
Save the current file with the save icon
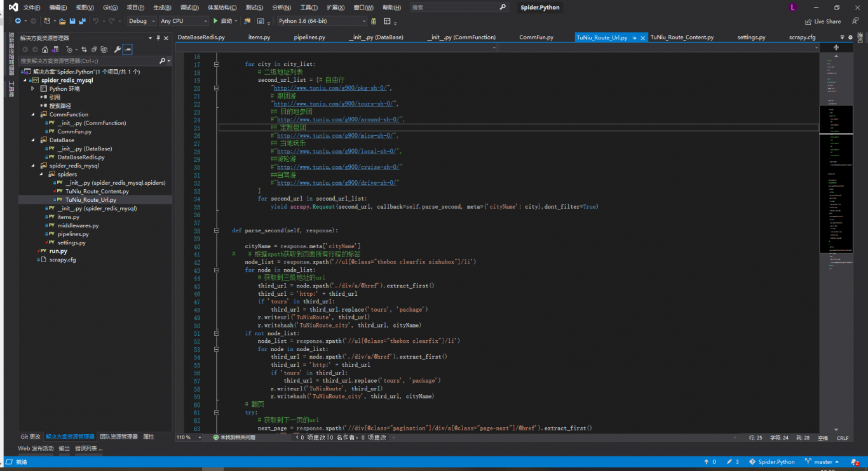72,21
